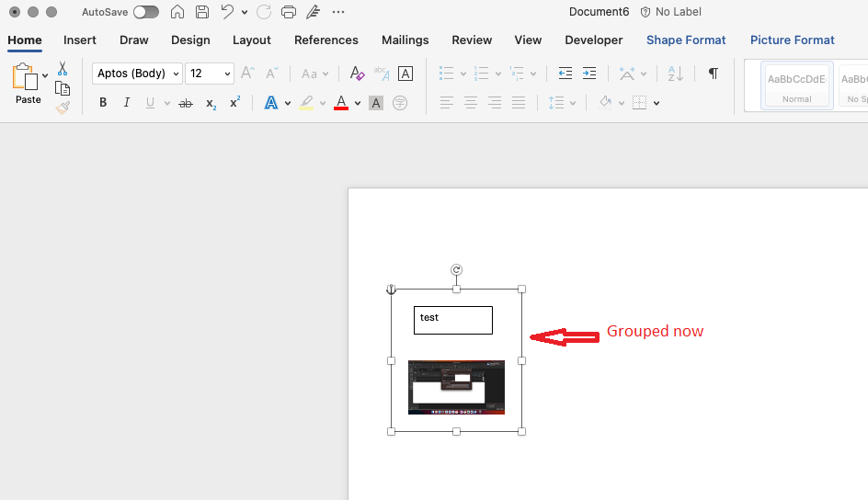The image size is (868, 500).
Task: Open the Review tab
Action: pyautogui.click(x=472, y=40)
